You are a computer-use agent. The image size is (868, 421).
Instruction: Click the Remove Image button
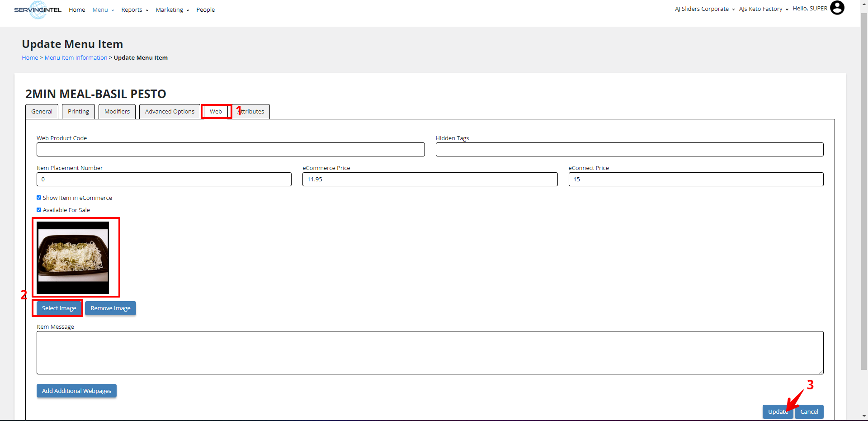(x=110, y=308)
